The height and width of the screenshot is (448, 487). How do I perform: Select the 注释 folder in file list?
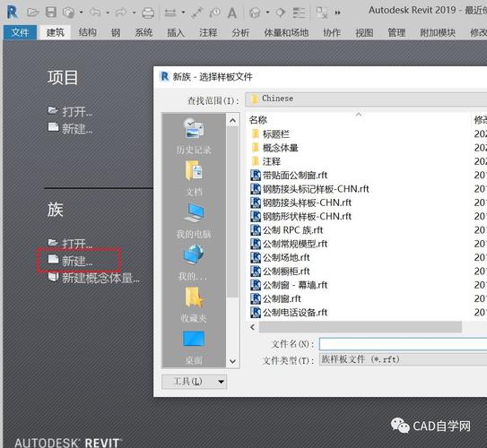point(265,161)
